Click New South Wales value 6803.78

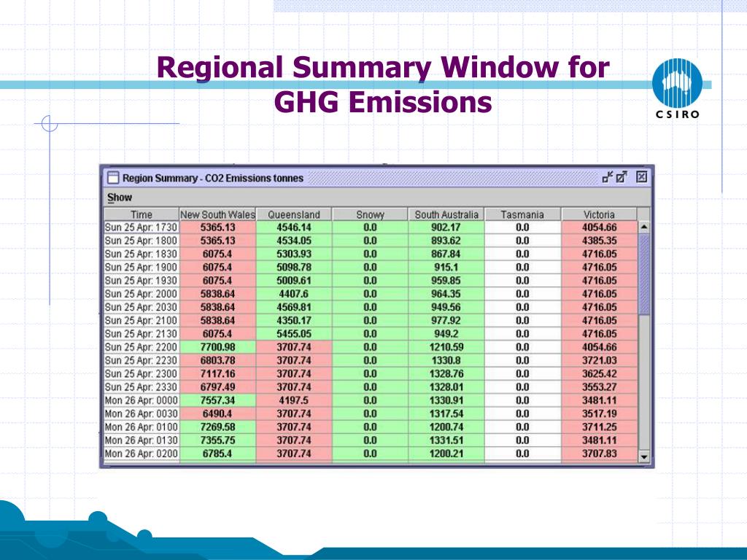217,360
